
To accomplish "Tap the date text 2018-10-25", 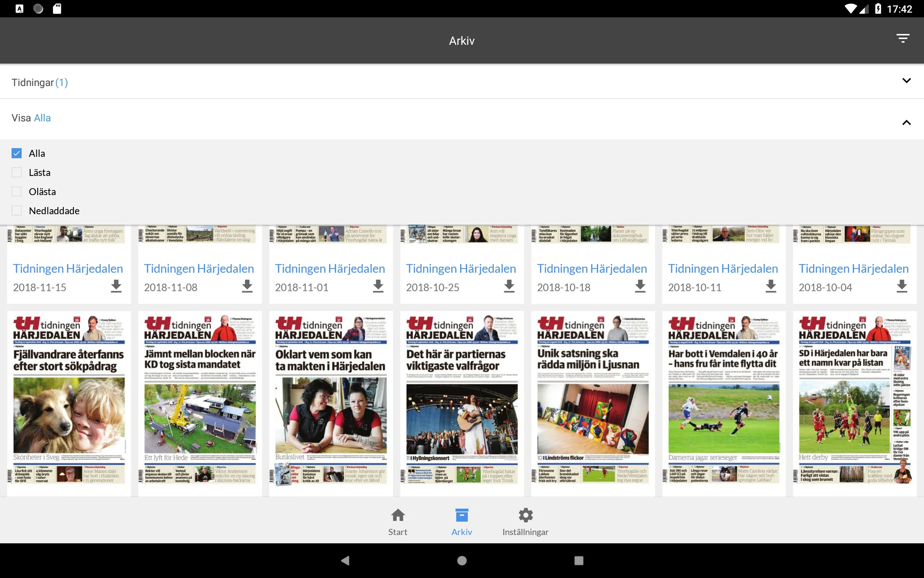I will click(x=433, y=288).
